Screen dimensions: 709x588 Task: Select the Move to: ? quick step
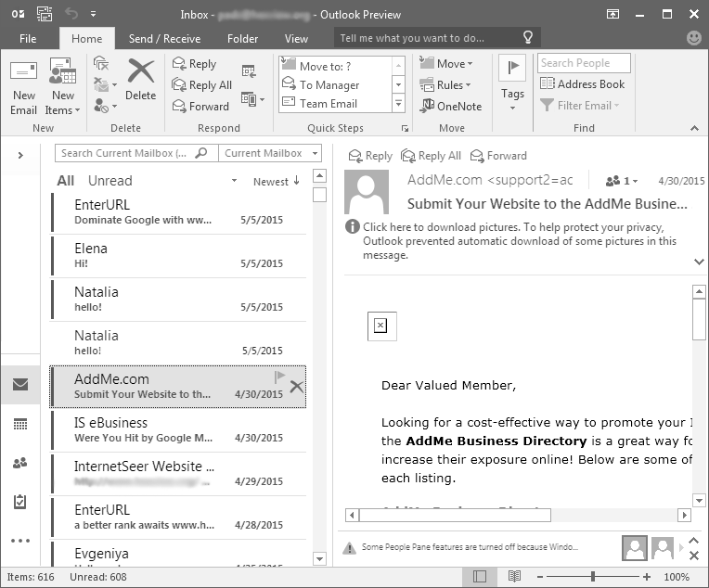coord(335,66)
